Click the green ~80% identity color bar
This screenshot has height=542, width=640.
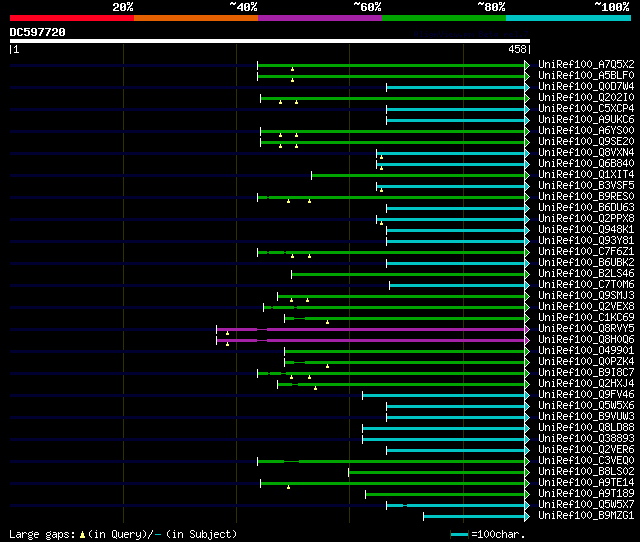444,18
